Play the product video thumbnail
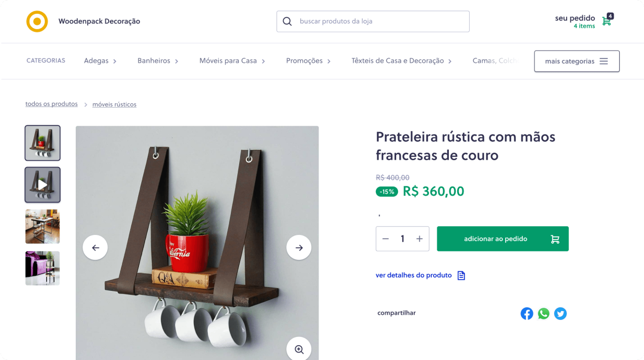This screenshot has height=360, width=644. [x=42, y=185]
